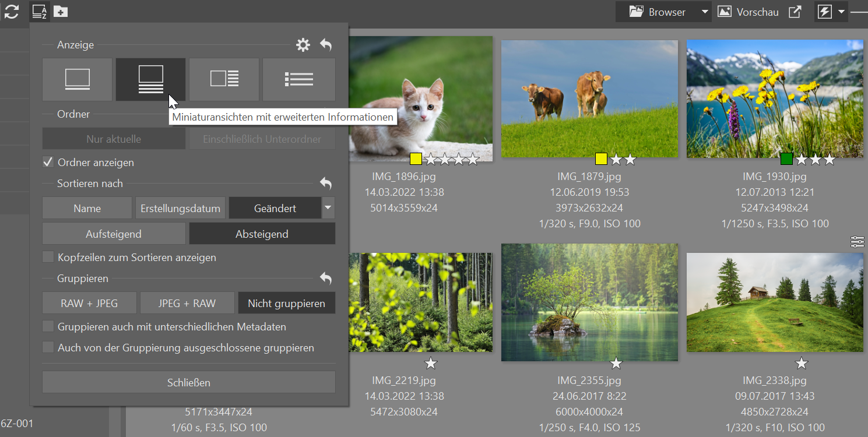Enable Kopfzeilen zum Sortieren anzeigen

tap(48, 257)
